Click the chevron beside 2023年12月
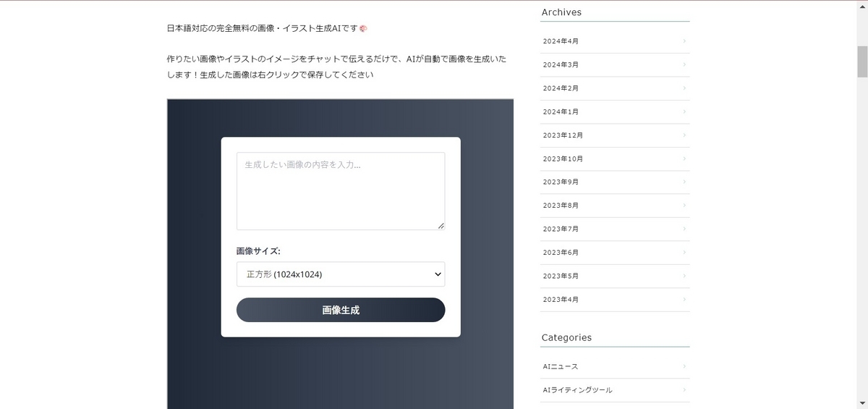The height and width of the screenshot is (409, 868). coord(684,135)
